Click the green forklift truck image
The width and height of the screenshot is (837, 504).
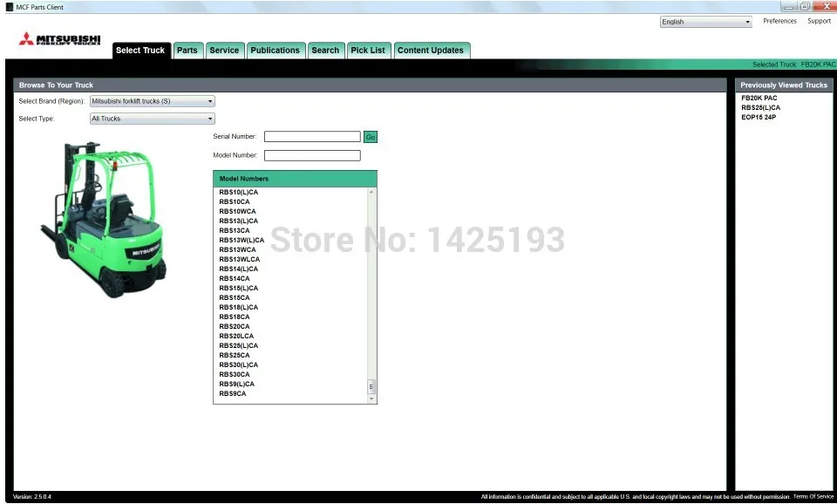pos(104,219)
